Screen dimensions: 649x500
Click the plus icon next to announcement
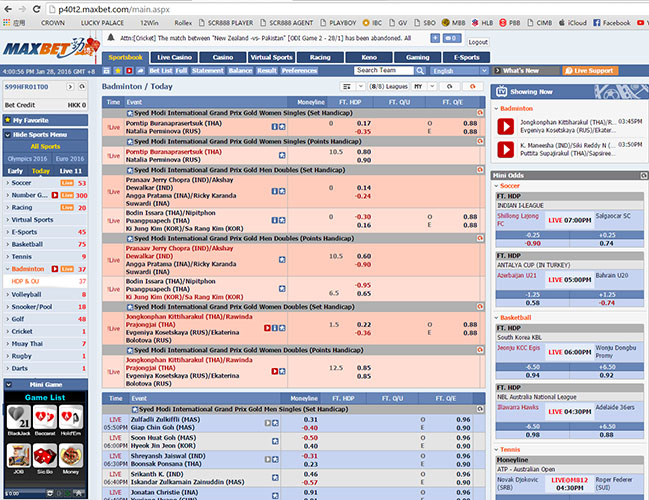[435, 38]
